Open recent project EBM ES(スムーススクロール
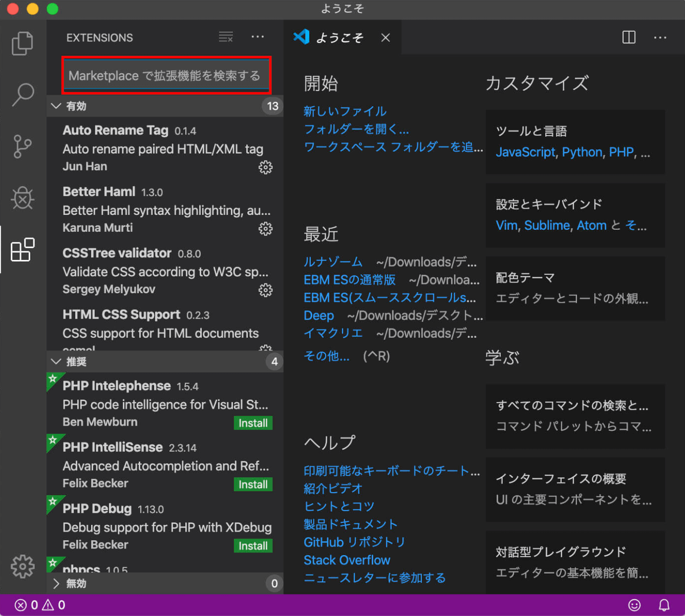685x616 pixels. (x=390, y=298)
